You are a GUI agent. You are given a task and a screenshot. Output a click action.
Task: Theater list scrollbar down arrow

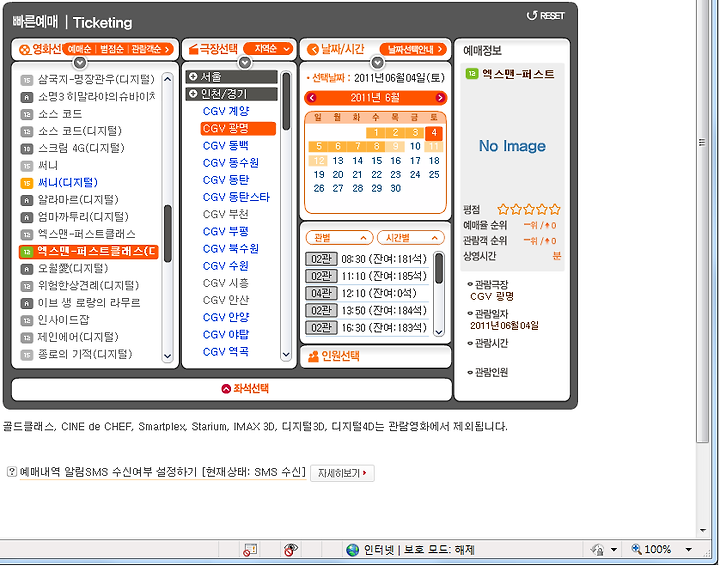pyautogui.click(x=286, y=354)
